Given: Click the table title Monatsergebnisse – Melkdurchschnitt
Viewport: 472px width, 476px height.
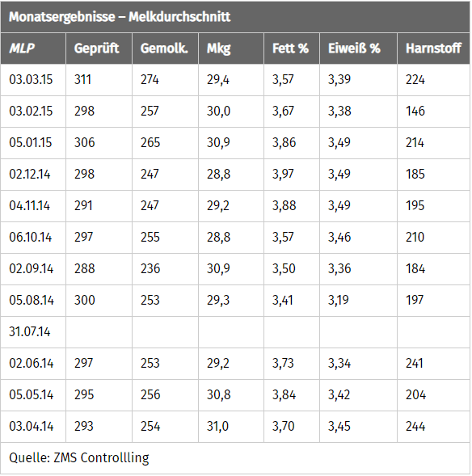Looking at the screenshot, I should coord(120,17).
